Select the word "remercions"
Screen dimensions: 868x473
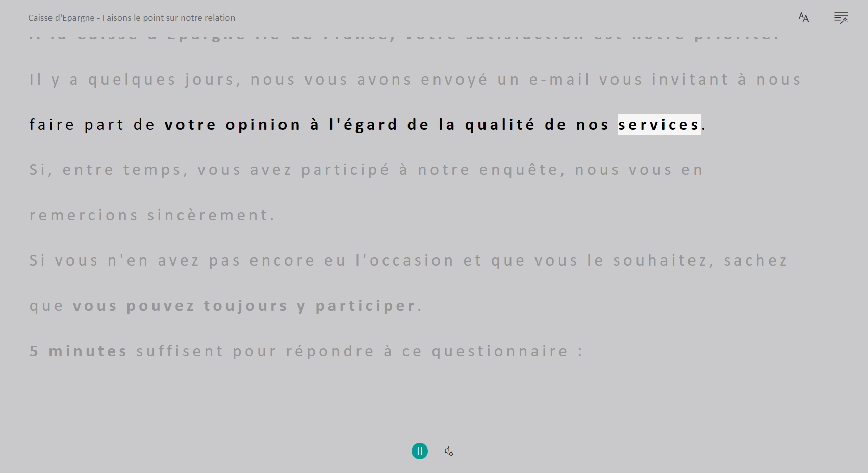click(84, 215)
